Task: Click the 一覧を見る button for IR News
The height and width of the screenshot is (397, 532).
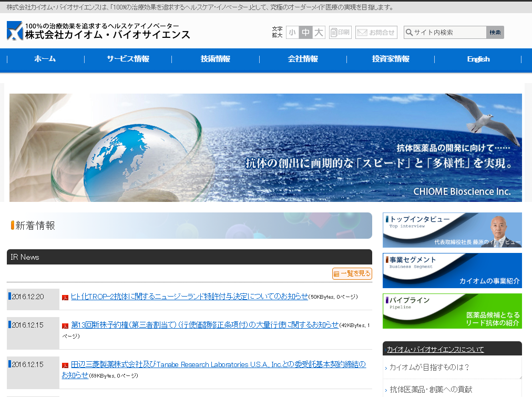Action: click(x=352, y=273)
